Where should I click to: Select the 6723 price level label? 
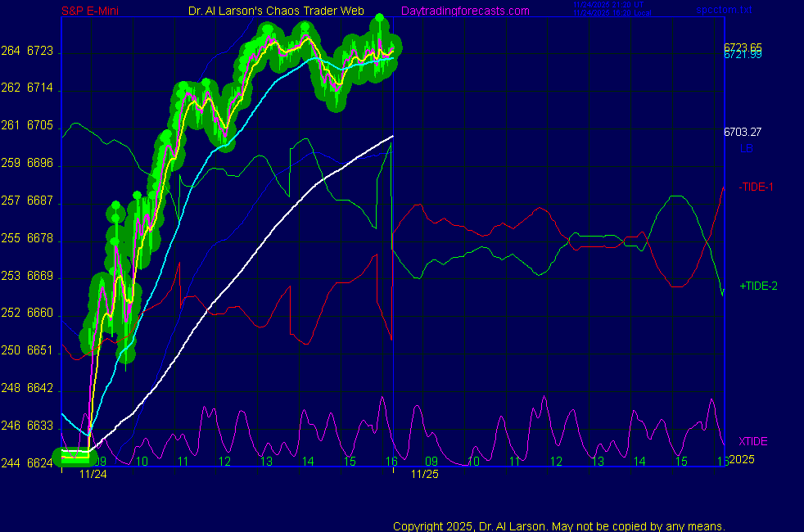click(x=39, y=52)
